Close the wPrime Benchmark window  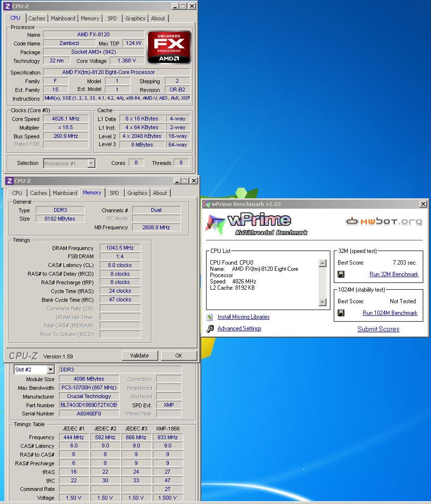(x=423, y=204)
